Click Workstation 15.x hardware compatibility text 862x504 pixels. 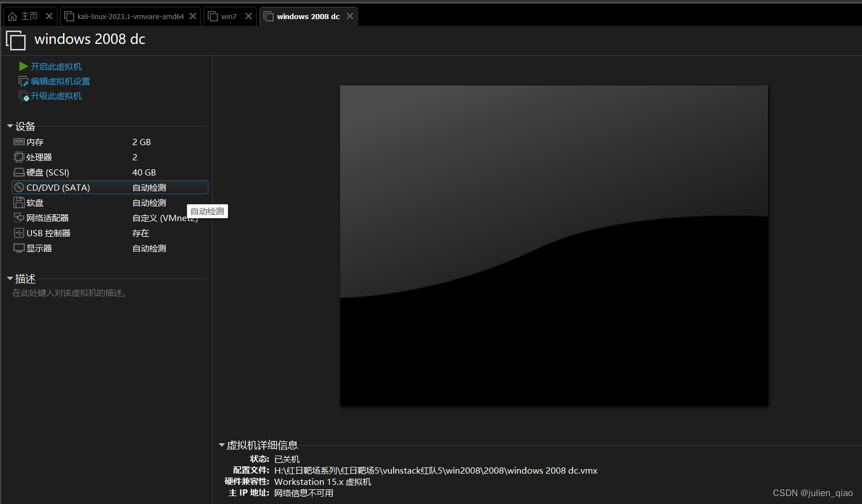point(323,482)
